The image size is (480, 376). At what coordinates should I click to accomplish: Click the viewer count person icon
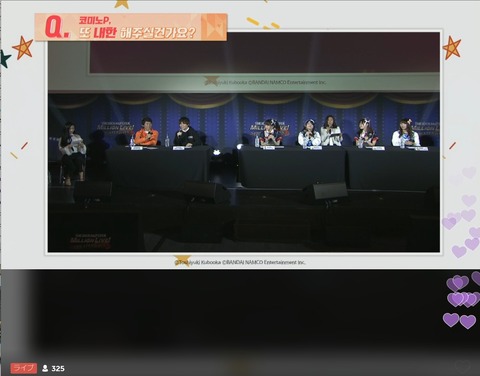click(45, 368)
